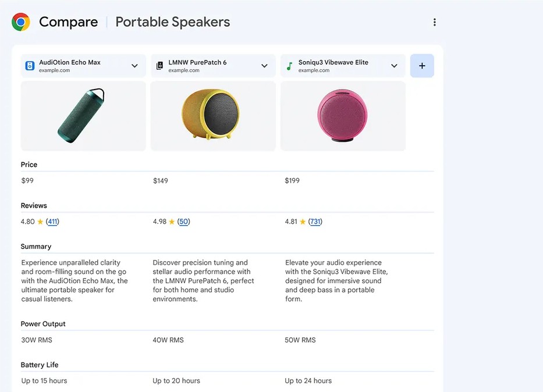This screenshot has height=392, width=543.
Task: Open the 731 reviews link
Action: click(315, 222)
